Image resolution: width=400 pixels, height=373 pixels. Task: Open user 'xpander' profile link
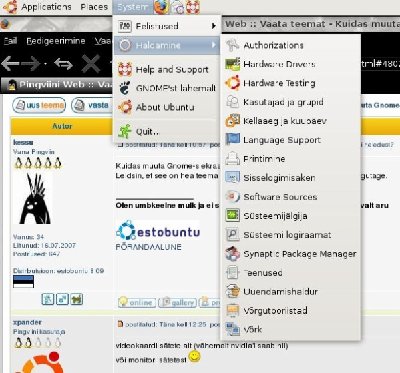[x=27, y=322]
